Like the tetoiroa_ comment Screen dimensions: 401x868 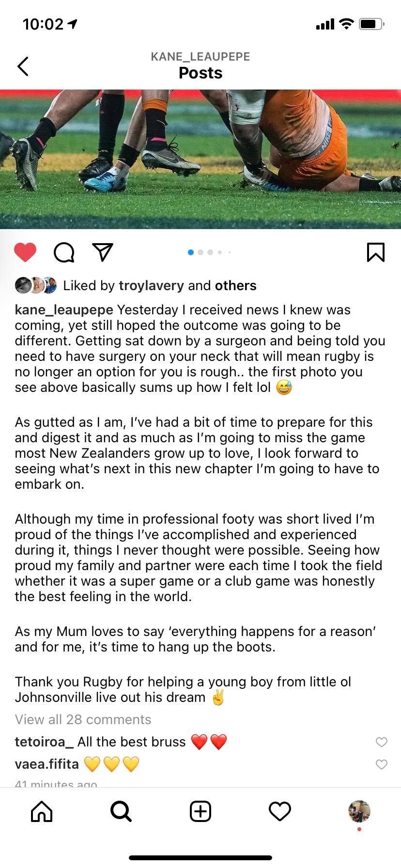[382, 742]
